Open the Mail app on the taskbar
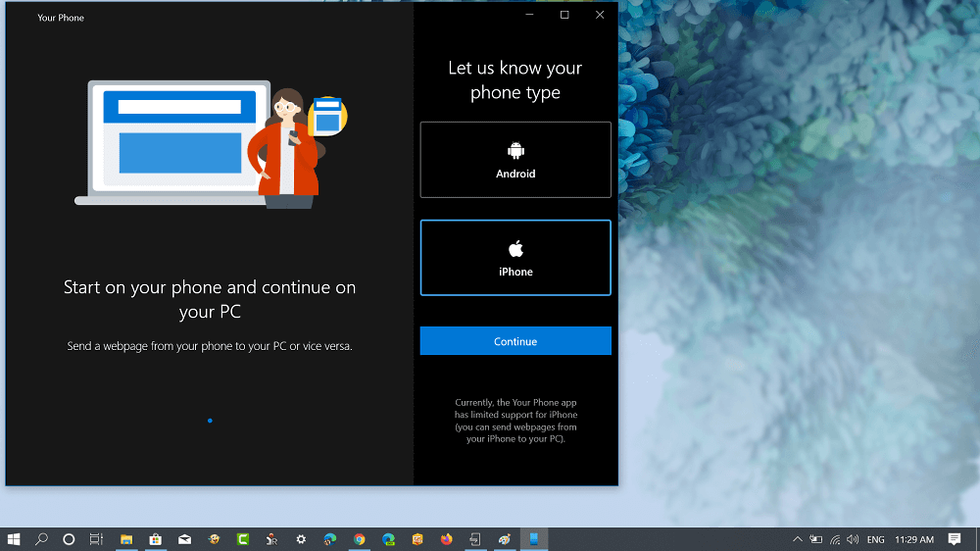Viewport: 980px width, 551px height. click(184, 539)
